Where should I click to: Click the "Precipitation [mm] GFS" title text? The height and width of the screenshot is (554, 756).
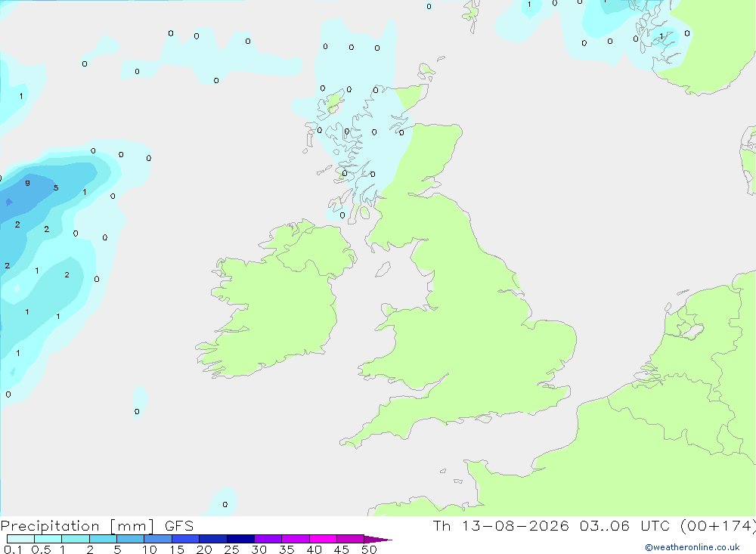point(97,526)
